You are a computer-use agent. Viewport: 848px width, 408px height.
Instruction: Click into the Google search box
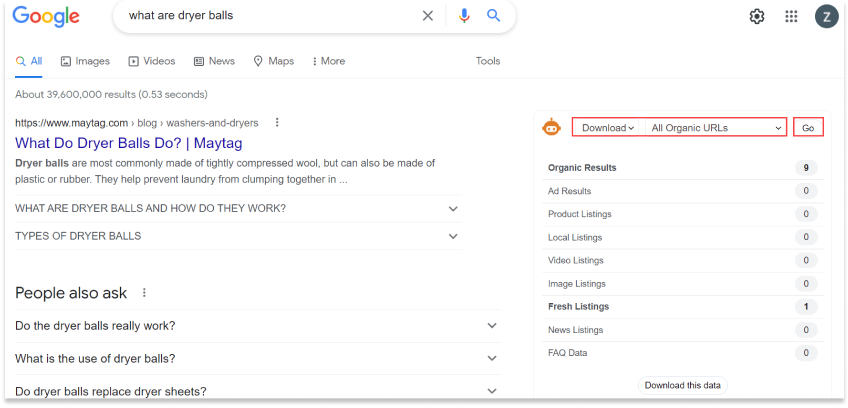click(x=270, y=16)
